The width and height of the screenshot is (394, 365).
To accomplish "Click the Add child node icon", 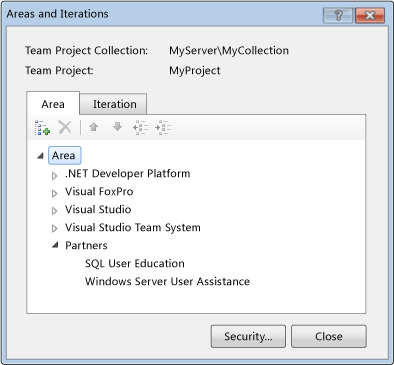I will click(x=42, y=128).
